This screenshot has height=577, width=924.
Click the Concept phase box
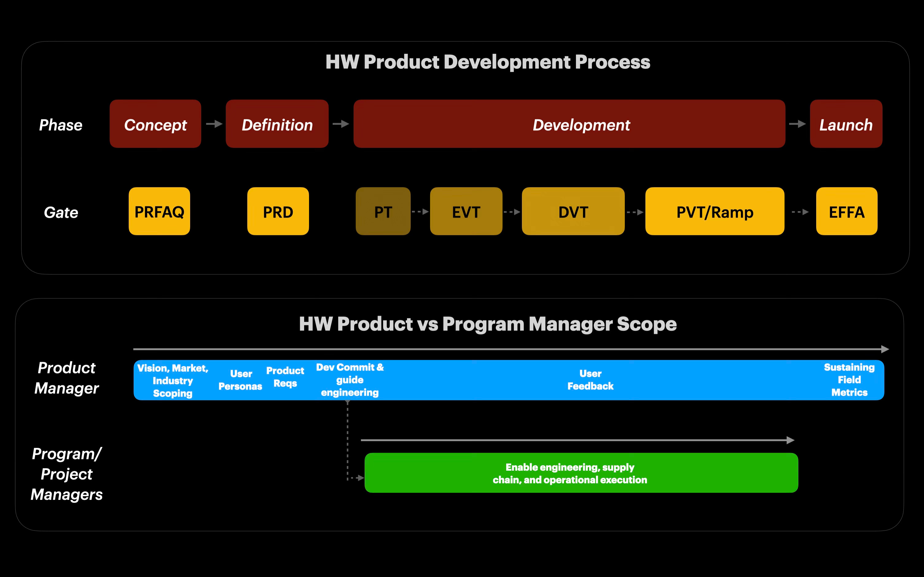point(155,124)
